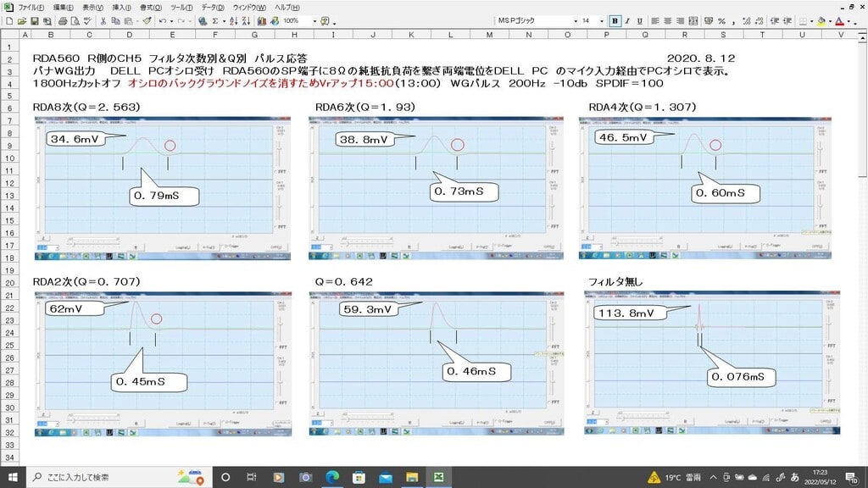This screenshot has width=868, height=488.
Task: Paste using the clipboard icon
Action: tap(129, 21)
